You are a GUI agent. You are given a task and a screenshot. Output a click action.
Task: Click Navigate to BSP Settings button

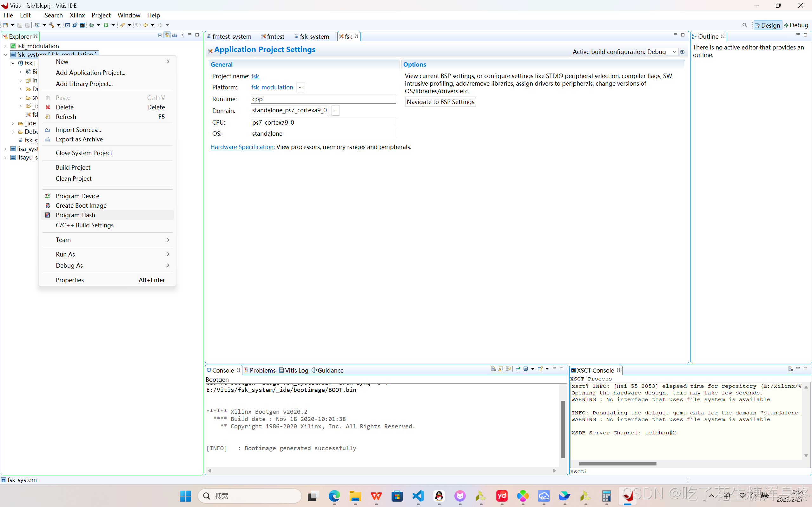(x=440, y=101)
